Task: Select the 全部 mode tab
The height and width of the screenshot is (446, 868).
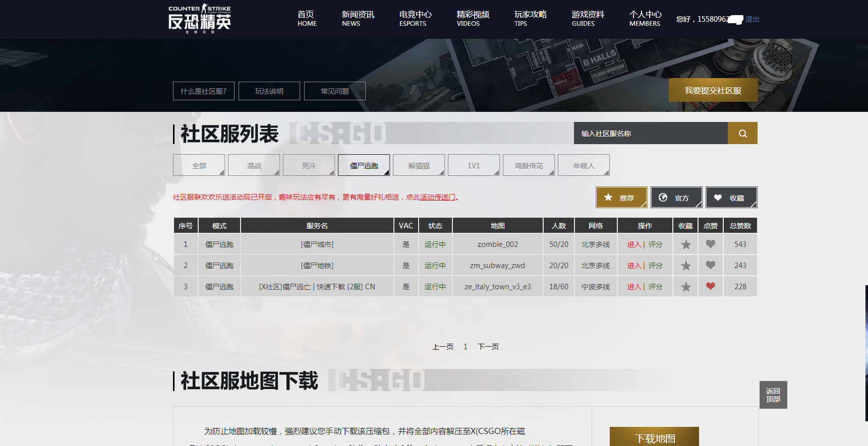Action: 199,165
